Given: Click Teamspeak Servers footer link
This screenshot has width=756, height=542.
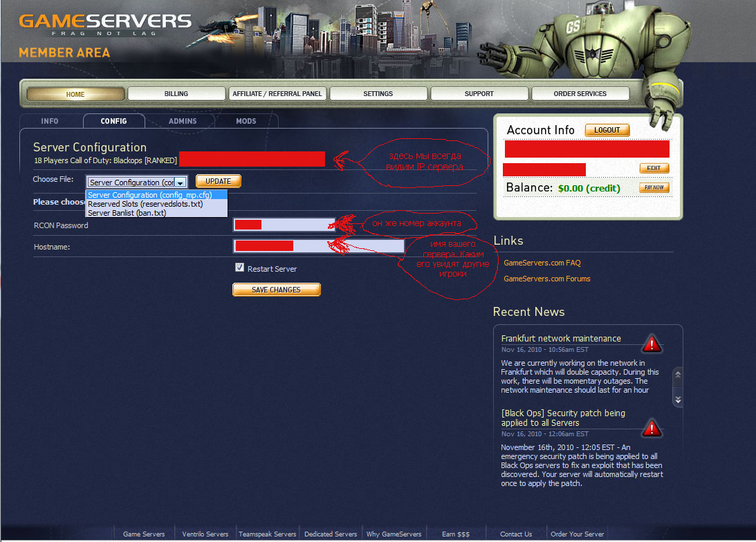Looking at the screenshot, I should (267, 534).
